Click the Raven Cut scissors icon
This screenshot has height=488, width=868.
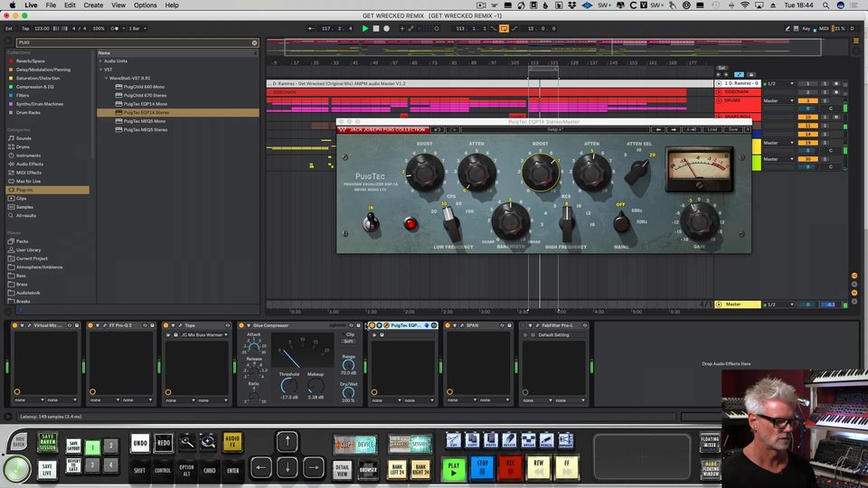pyautogui.click(x=453, y=440)
